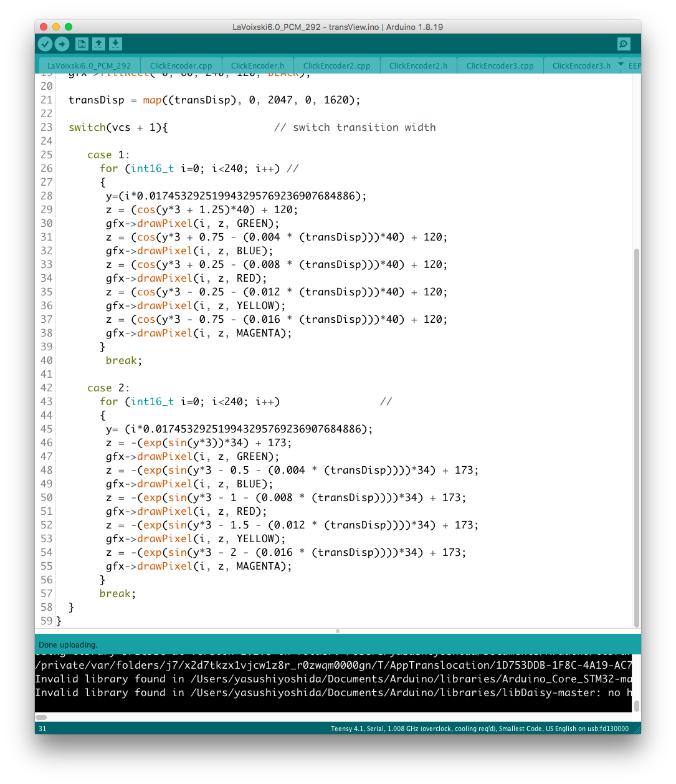Click the 0.016 * (transDisp) exp line 54
Image resolution: width=676 pixels, height=784 pixels.
pyautogui.click(x=286, y=552)
